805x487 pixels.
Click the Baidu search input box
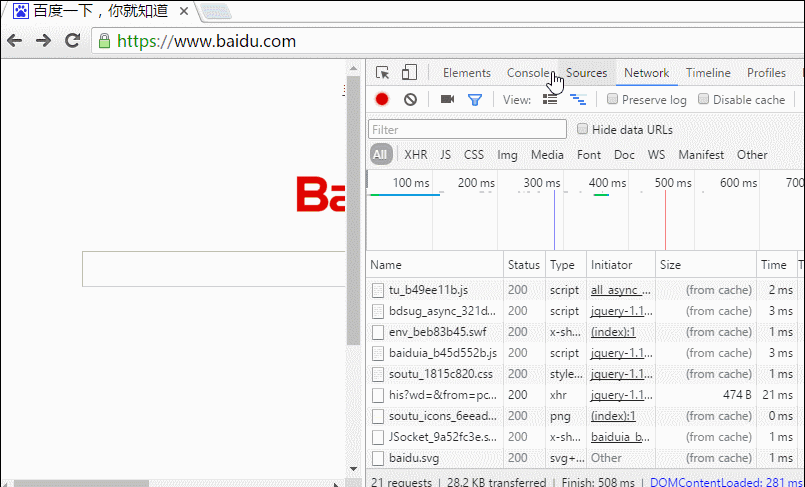[x=214, y=269]
